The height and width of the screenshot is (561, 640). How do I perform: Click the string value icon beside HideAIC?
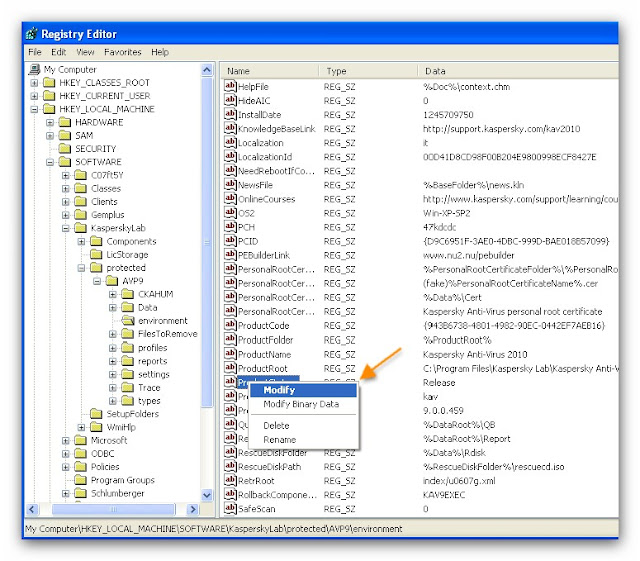230,100
